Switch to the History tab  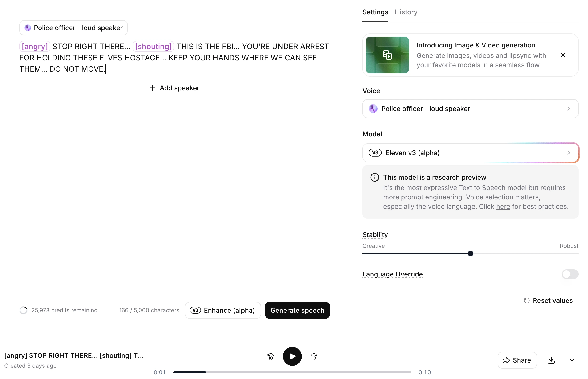coord(406,12)
